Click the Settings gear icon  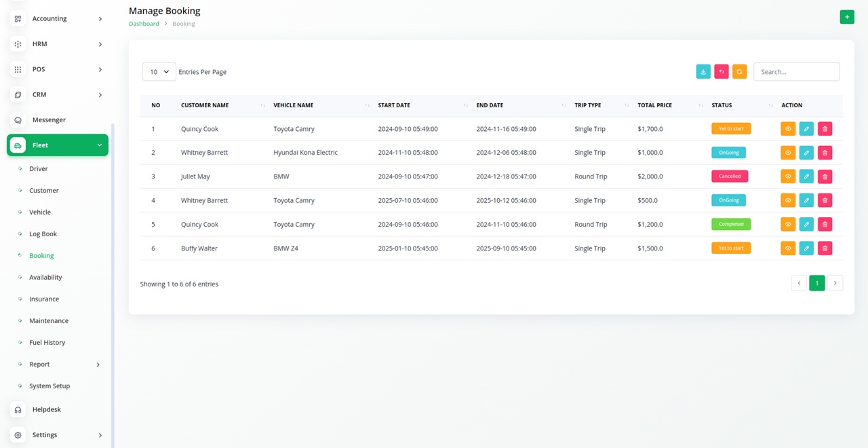point(18,435)
